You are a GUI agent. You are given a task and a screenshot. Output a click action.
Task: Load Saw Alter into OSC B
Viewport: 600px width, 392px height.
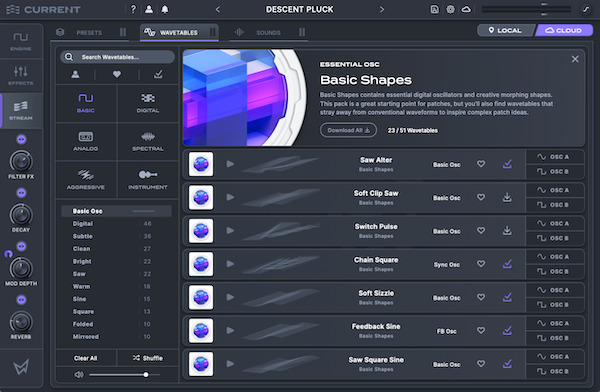tap(555, 172)
